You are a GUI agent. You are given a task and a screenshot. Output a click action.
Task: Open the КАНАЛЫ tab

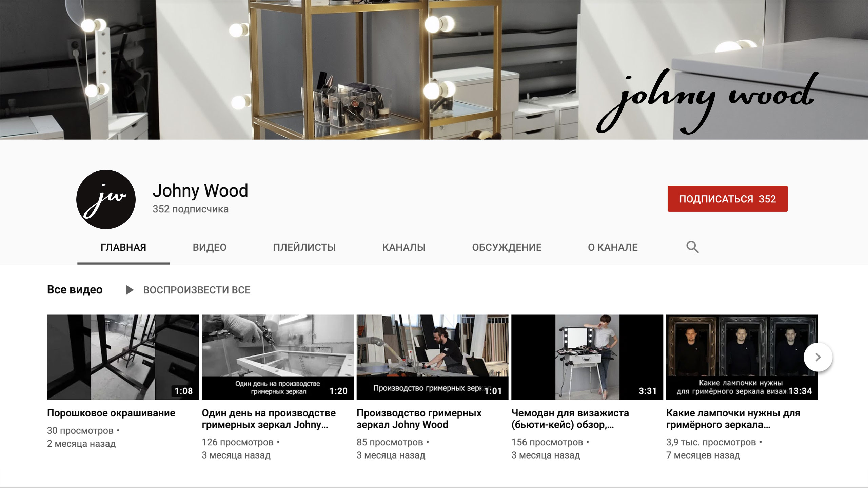pyautogui.click(x=404, y=247)
